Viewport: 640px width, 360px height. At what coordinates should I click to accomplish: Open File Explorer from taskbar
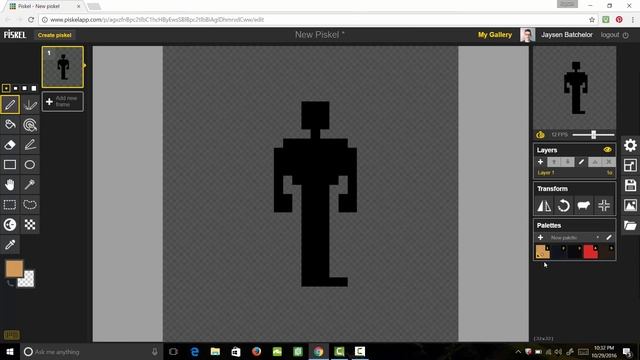pos(215,351)
